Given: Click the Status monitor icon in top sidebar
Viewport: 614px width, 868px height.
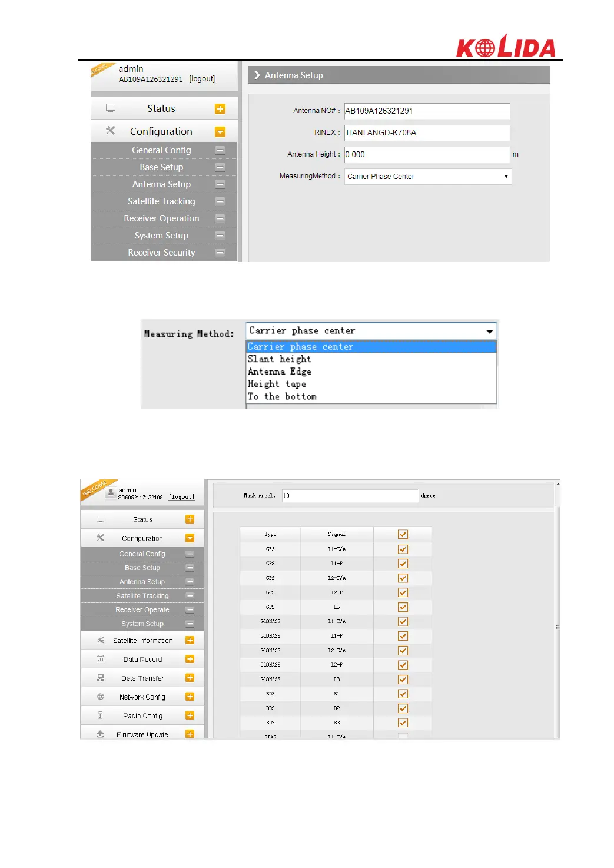Looking at the screenshot, I should [111, 108].
